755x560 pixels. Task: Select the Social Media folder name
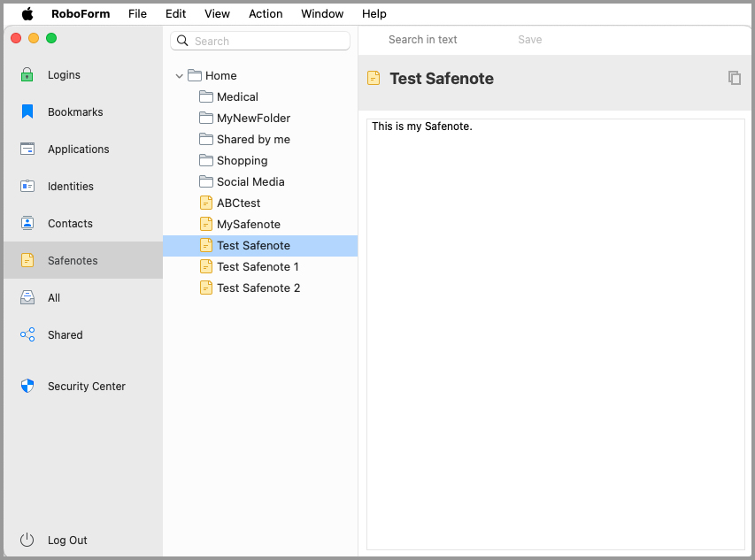pos(250,181)
